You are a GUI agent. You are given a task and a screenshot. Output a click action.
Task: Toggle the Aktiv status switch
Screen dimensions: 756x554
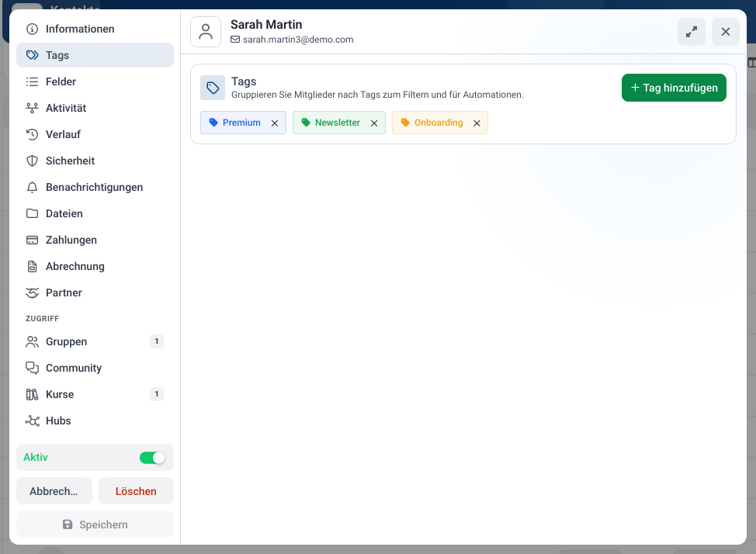click(152, 457)
